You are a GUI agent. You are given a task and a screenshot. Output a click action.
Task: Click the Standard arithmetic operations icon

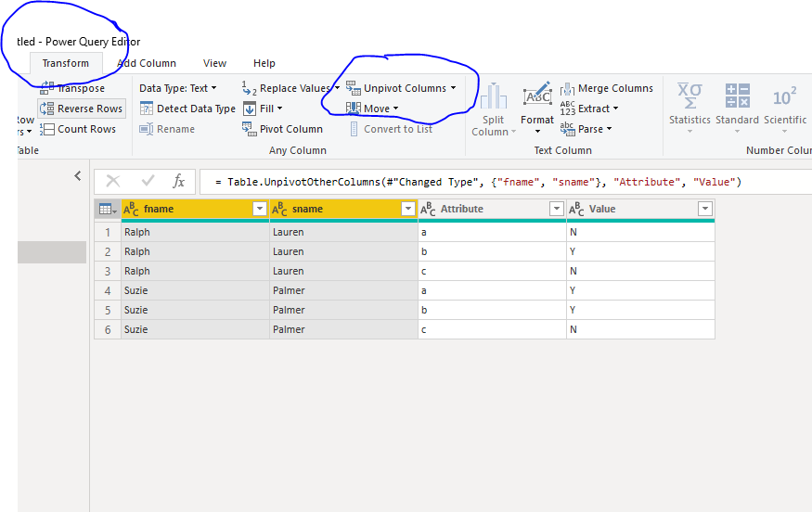tap(738, 96)
